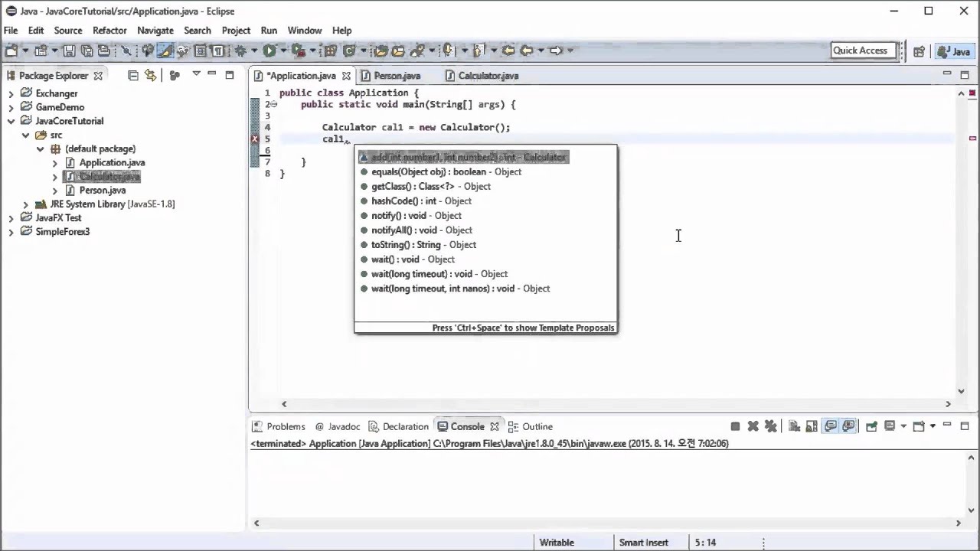Image resolution: width=980 pixels, height=551 pixels.
Task: Toggle show console on standard output change
Action: (x=831, y=426)
